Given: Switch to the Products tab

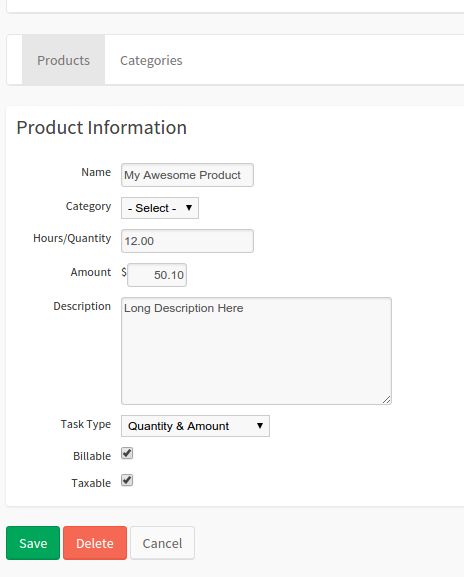Looking at the screenshot, I should [x=63, y=60].
